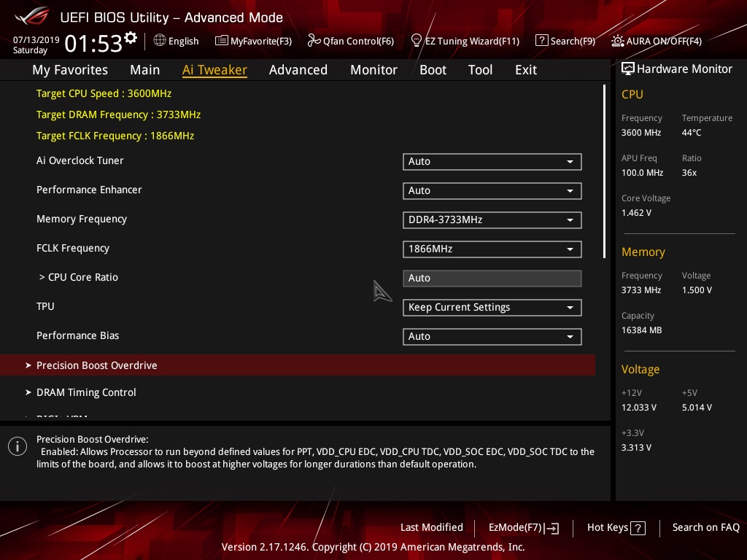Open FCLK Frequency 1866MHz dropdown

click(492, 249)
